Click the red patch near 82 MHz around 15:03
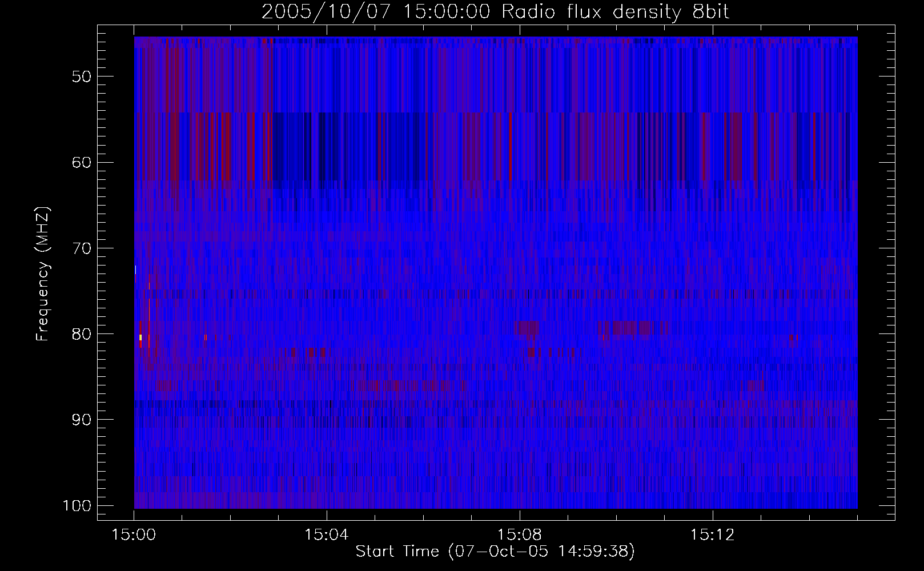Viewport: 924px width, 571px height. 314,352
